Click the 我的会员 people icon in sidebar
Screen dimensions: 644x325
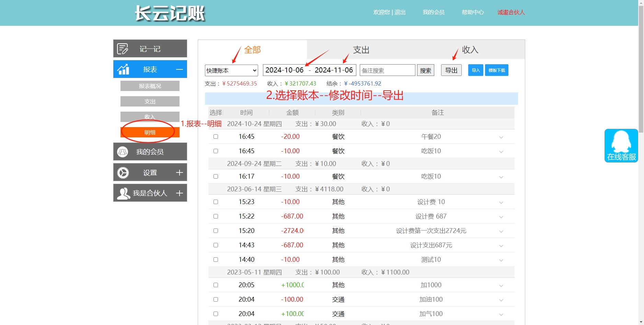click(123, 152)
